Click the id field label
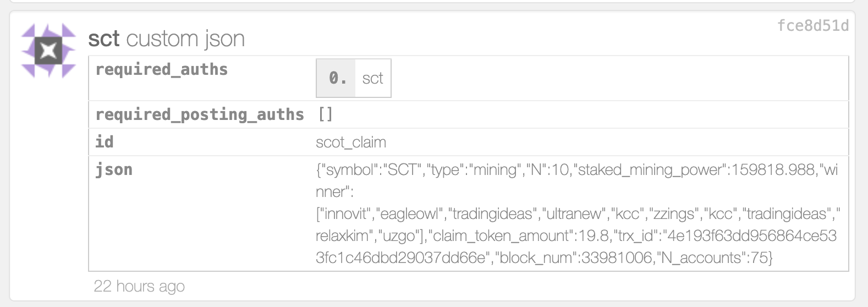 pos(104,142)
